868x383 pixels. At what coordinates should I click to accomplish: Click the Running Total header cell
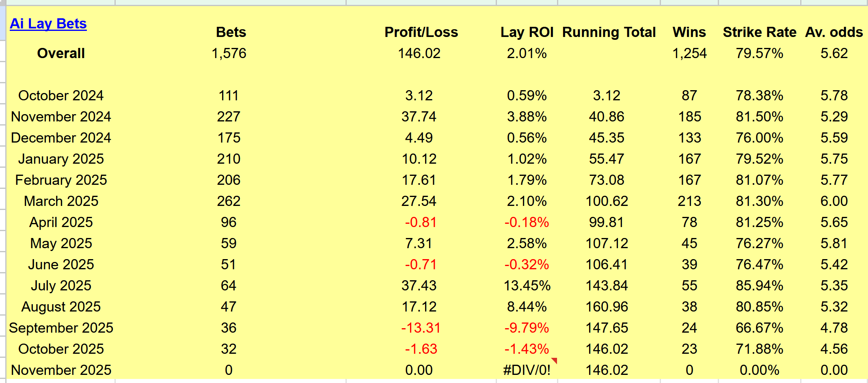[609, 32]
